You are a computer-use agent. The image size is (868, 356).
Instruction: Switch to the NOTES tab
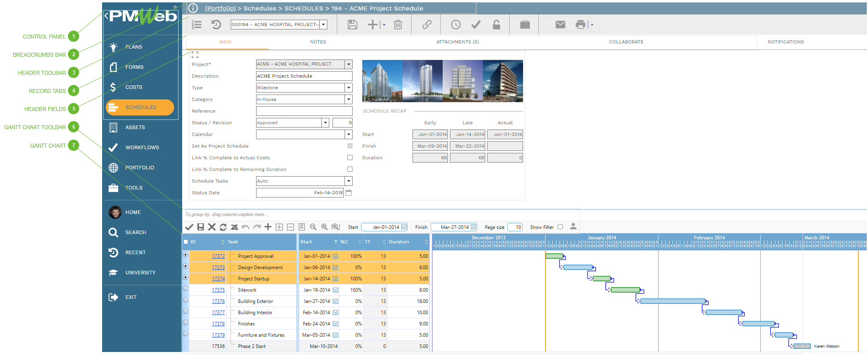(318, 42)
